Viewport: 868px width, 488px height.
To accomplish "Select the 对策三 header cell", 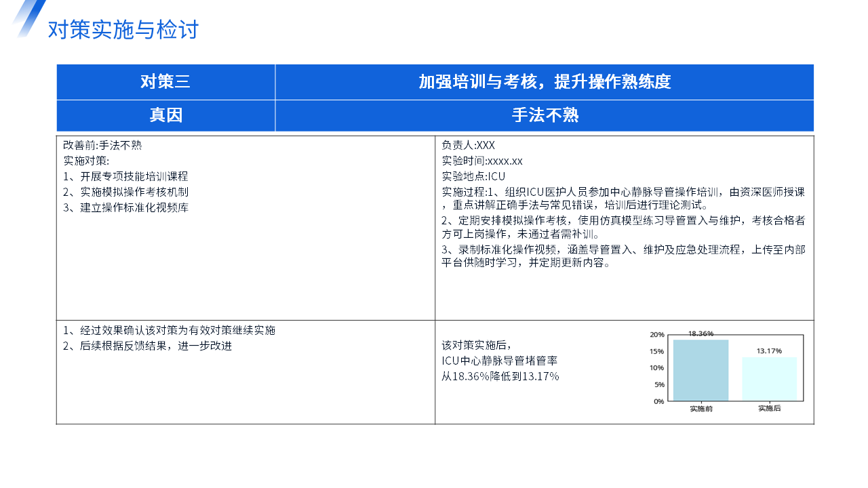I will 165,82.
